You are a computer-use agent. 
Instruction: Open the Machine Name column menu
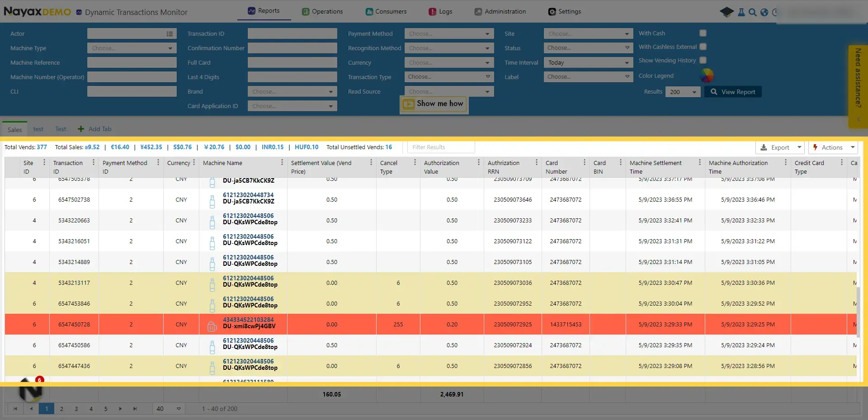coord(282,162)
